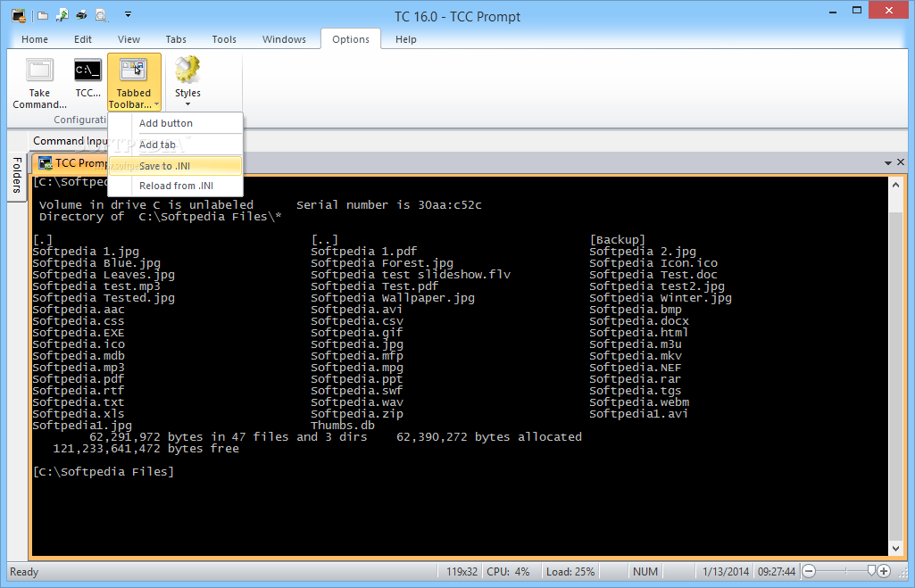Open the TCC configuration options

tap(87, 79)
